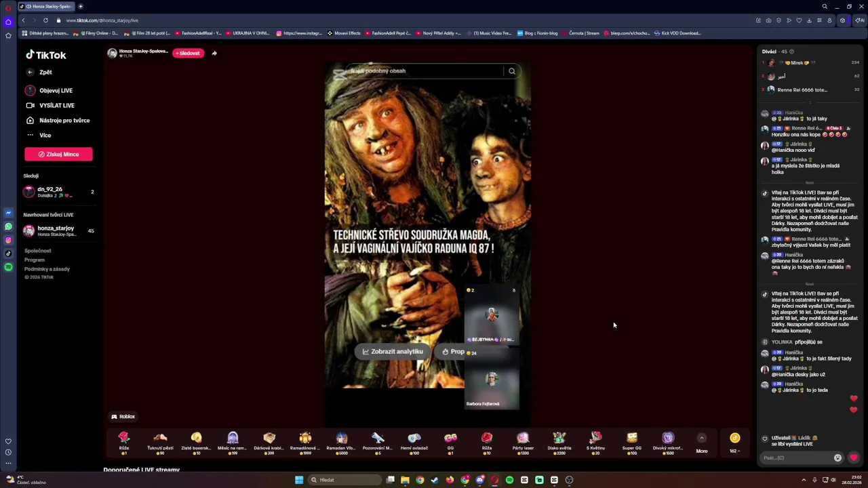
Task: Open bookmark Blog : Fionin-blog
Action: click(x=537, y=33)
